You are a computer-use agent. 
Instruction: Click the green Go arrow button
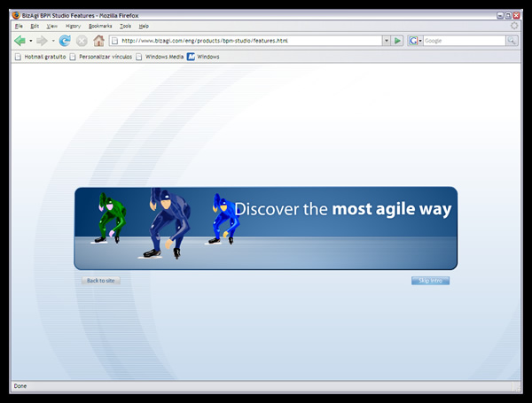(398, 41)
